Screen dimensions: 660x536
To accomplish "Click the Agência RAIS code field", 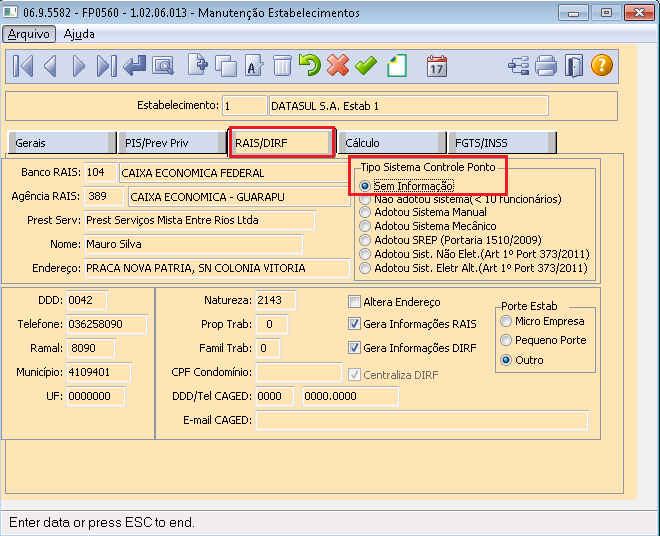I will pos(104,196).
